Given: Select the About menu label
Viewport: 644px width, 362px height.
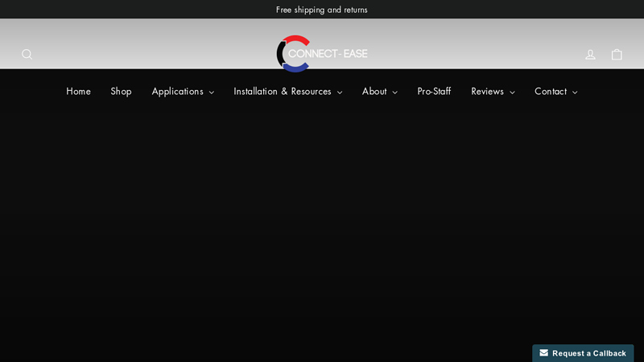Looking at the screenshot, I should pyautogui.click(x=374, y=91).
